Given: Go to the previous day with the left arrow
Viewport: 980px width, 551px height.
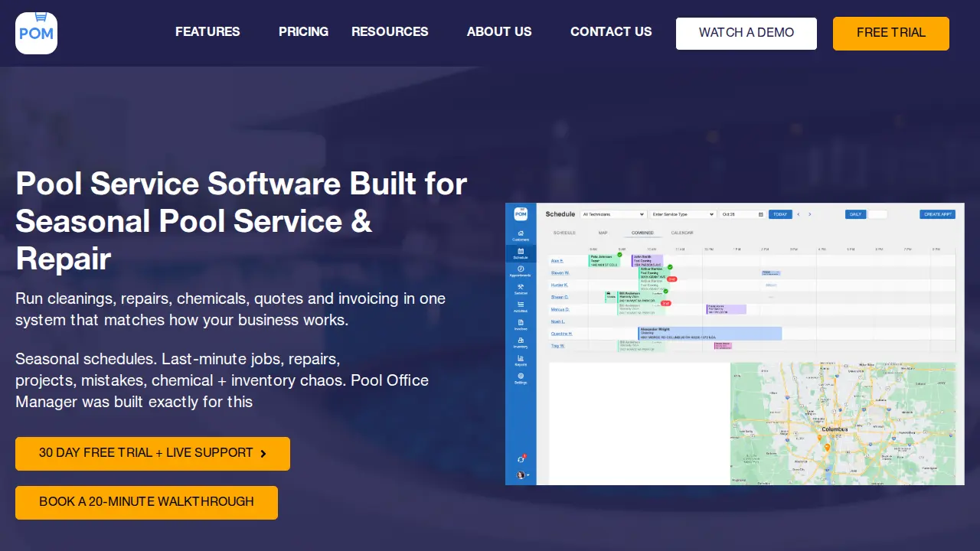Looking at the screenshot, I should pyautogui.click(x=799, y=214).
